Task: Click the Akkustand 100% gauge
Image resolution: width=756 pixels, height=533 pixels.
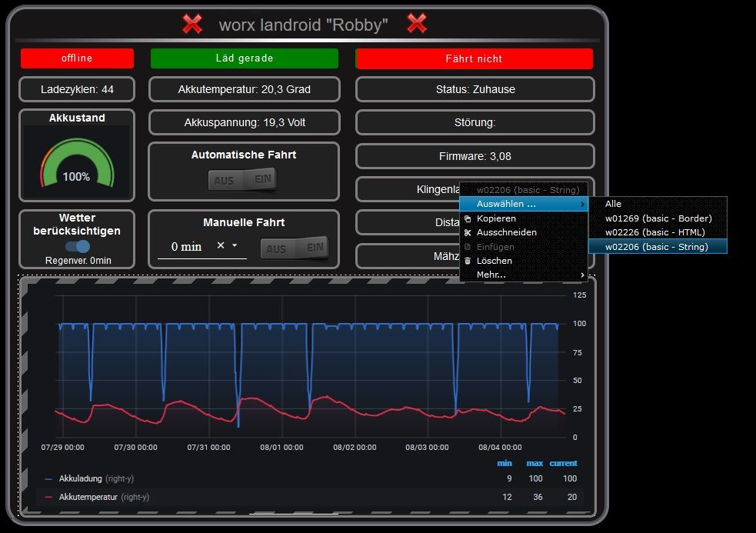Action: point(77,163)
